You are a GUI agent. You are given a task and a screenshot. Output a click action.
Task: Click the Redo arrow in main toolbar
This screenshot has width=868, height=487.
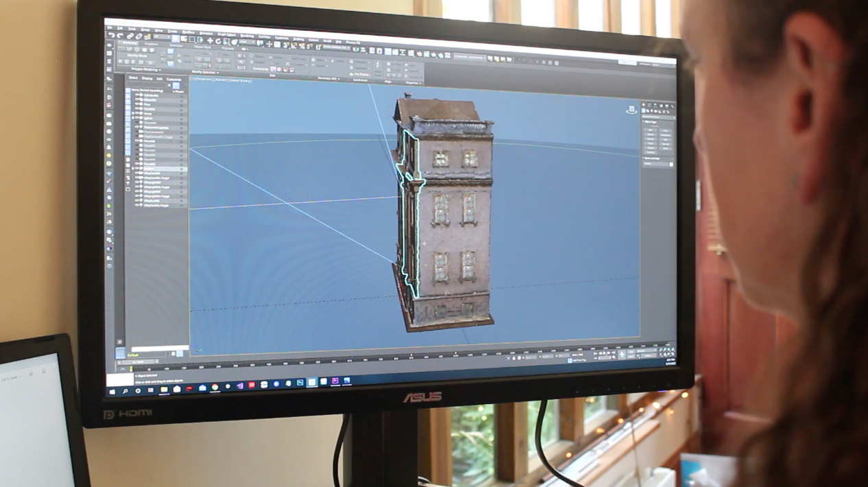120,36
